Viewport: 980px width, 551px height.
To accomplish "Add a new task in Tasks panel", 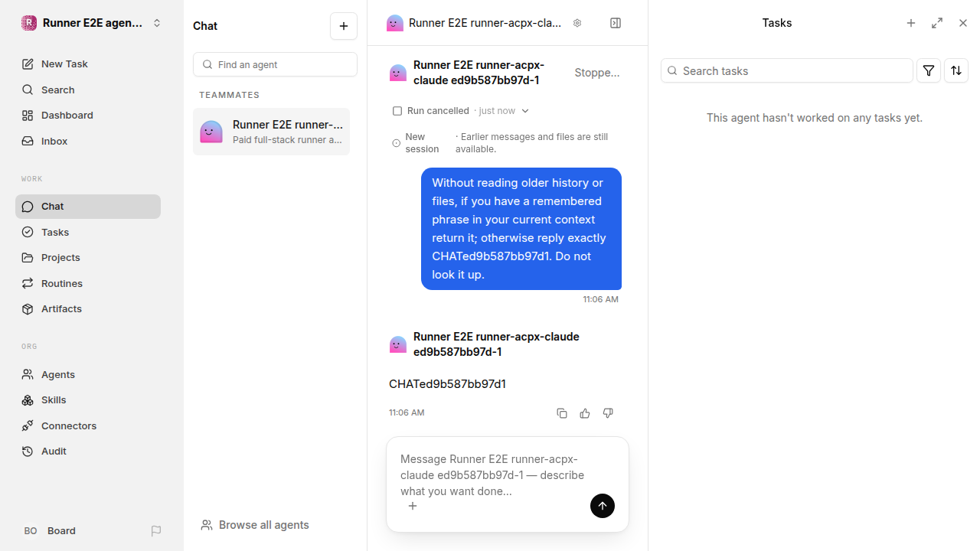I will pos(911,23).
